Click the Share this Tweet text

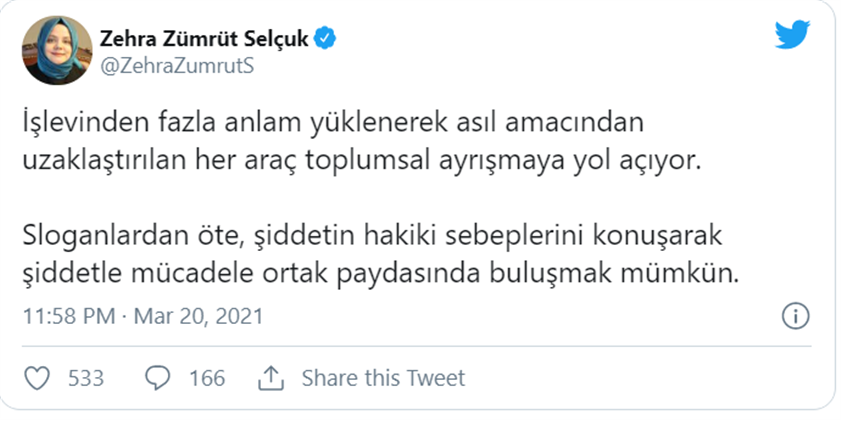383,378
